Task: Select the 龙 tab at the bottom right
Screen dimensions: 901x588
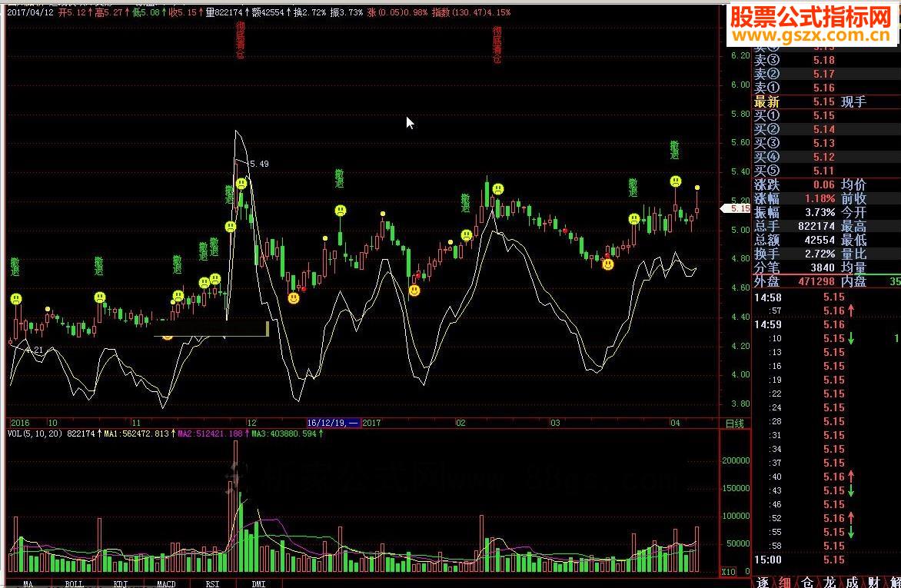Action: point(830,583)
